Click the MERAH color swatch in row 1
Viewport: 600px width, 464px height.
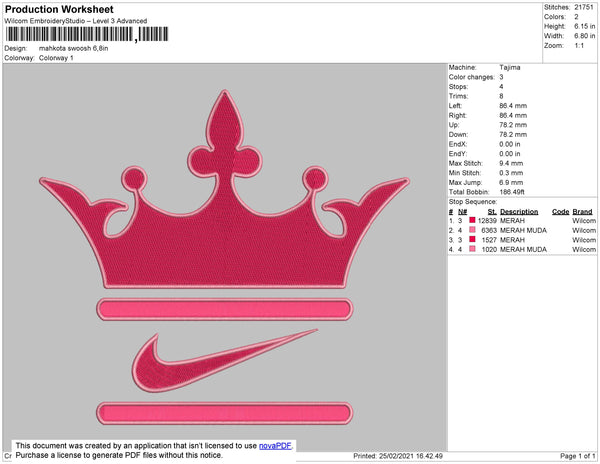(x=472, y=220)
